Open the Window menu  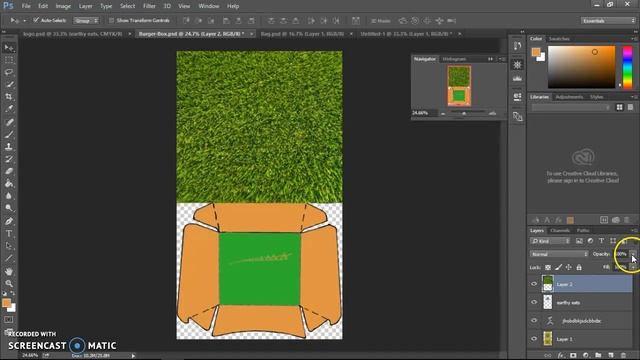(x=209, y=6)
